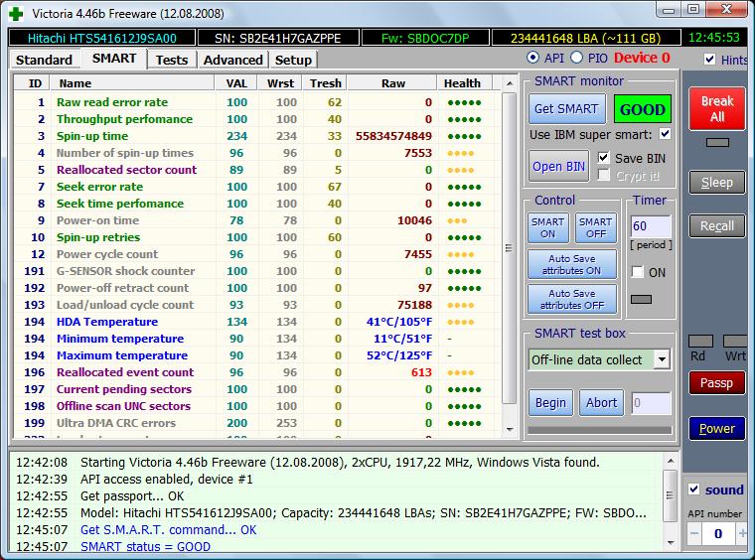This screenshot has height=560, width=755.
Task: Toggle the sound checkbox
Action: (x=693, y=490)
